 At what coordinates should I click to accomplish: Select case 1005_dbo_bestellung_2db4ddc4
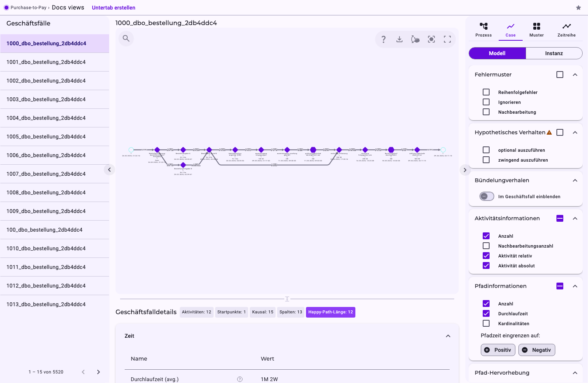click(55, 137)
